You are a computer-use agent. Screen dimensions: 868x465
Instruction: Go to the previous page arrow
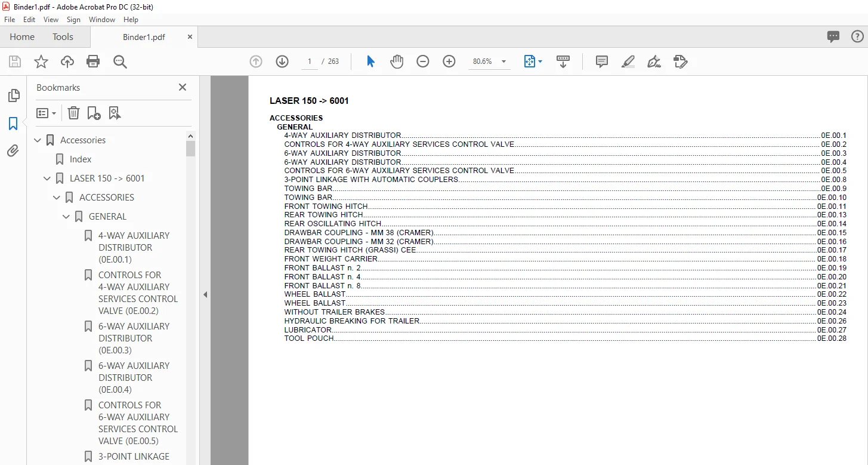(x=256, y=61)
